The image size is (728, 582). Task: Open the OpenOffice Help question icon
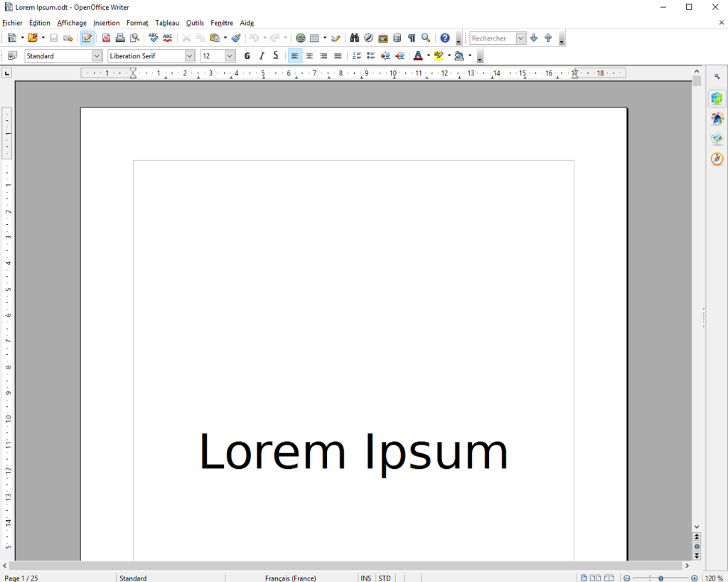pos(445,38)
